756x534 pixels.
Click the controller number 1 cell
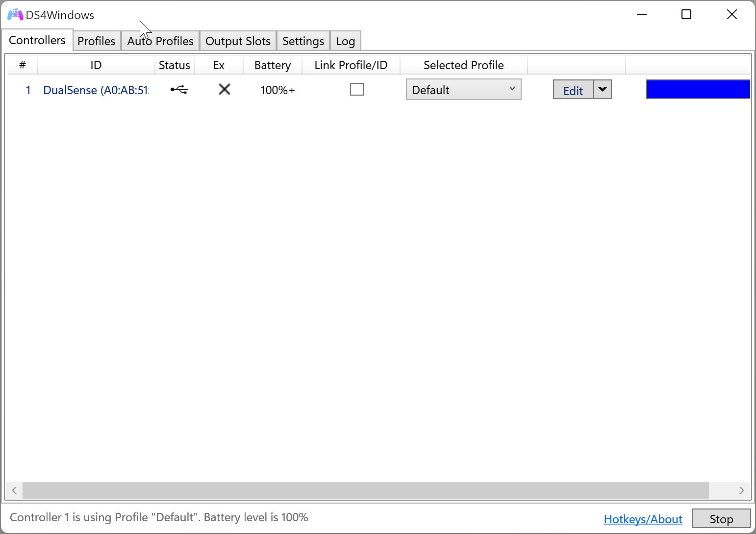pyautogui.click(x=28, y=90)
